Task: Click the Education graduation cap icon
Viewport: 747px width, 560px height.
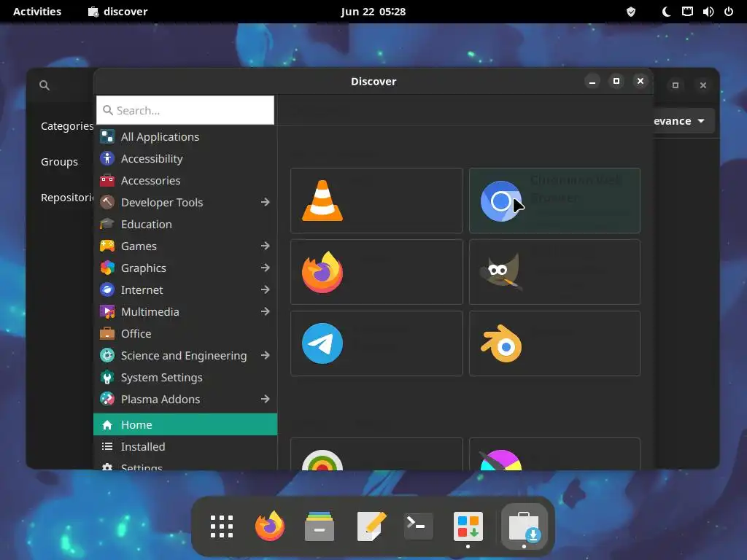Action: coord(107,225)
